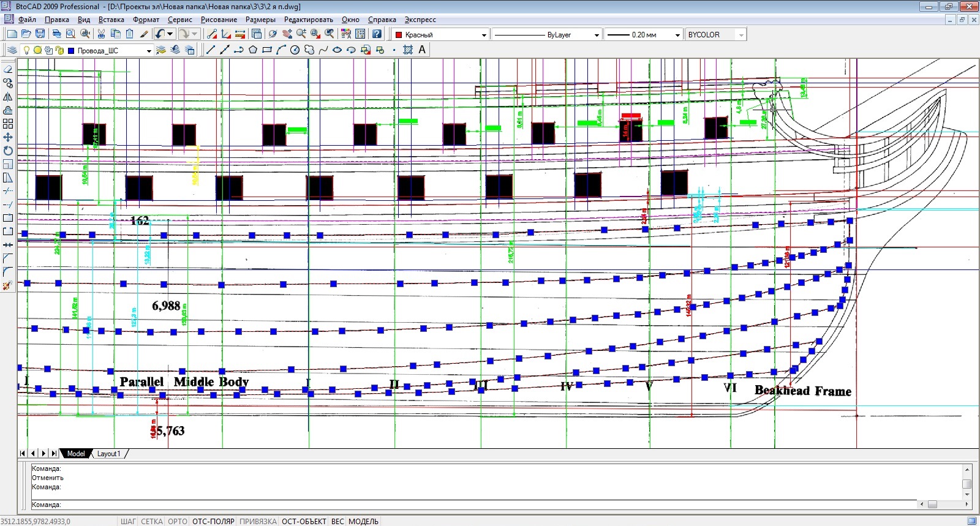Open the Рисование menu
This screenshot has width=980, height=526.
219,20
